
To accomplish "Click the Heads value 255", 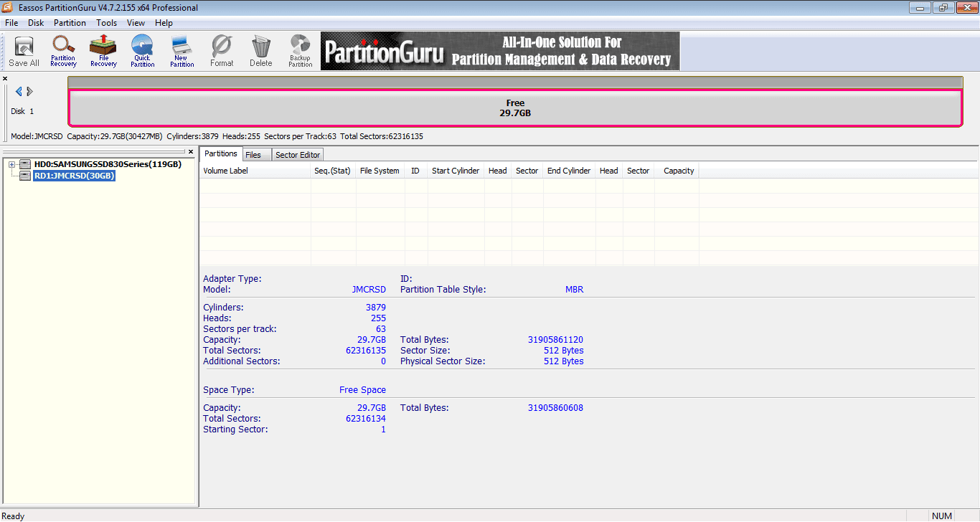I will click(377, 318).
